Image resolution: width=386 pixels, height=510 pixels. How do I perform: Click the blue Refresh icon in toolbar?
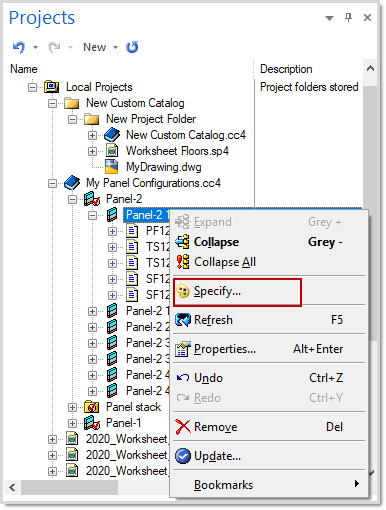pos(132,47)
